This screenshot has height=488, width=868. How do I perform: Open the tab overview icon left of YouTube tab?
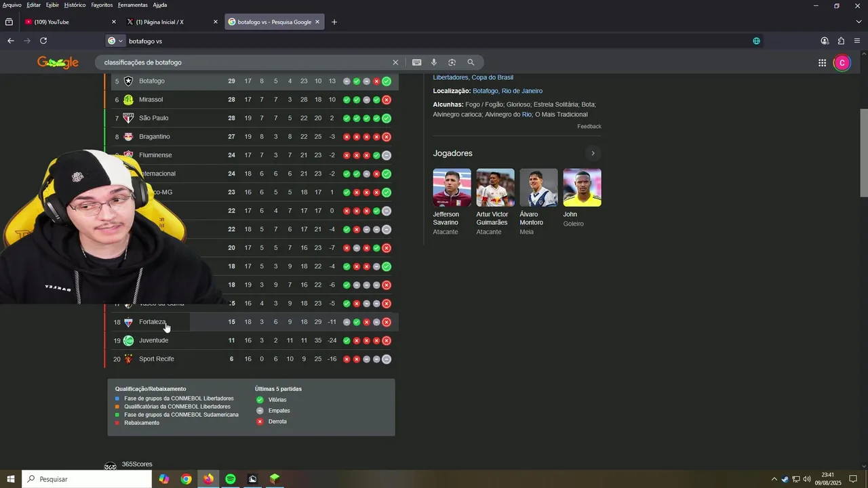tap(9, 22)
